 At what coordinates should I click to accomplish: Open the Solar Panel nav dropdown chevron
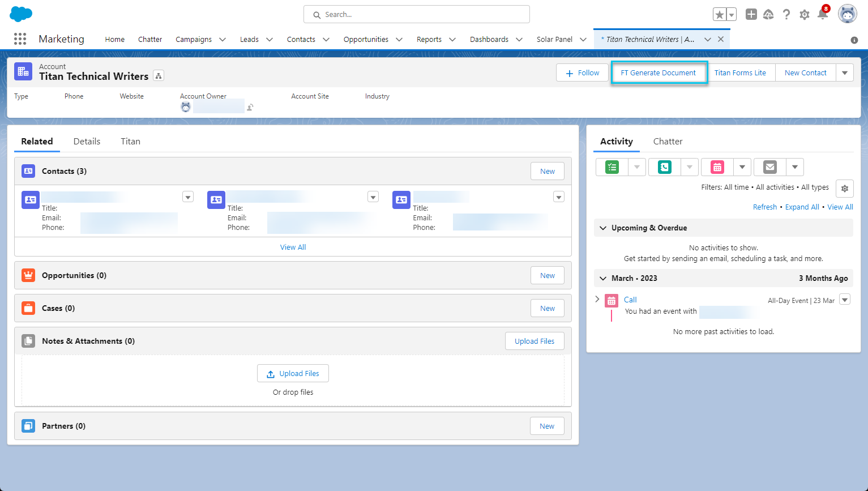(583, 39)
